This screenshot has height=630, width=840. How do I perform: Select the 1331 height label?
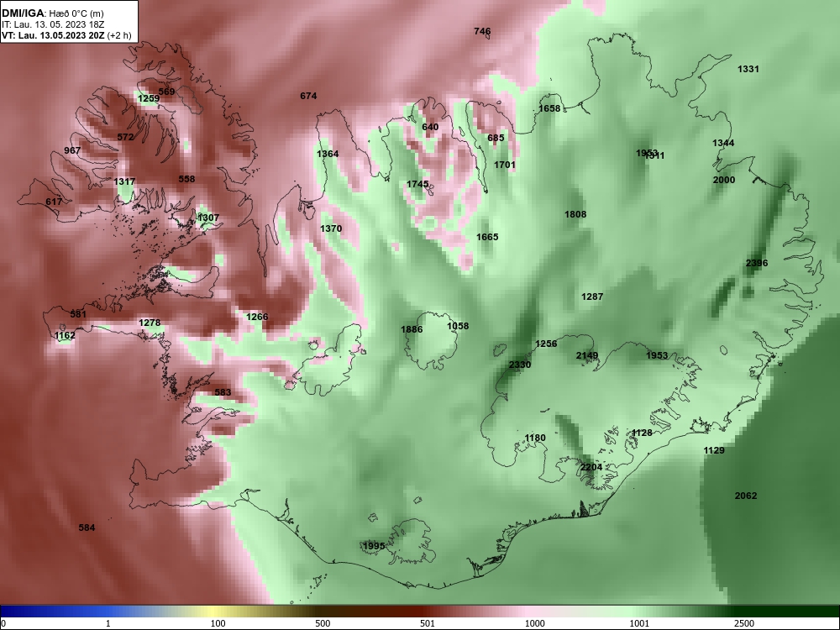point(748,69)
